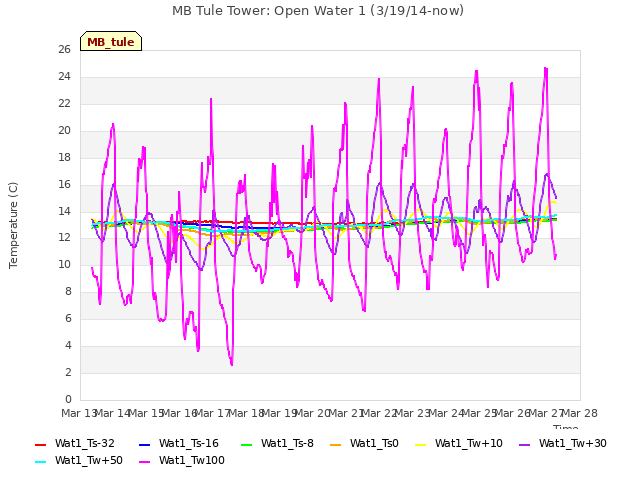Click the blue Wat1_Ts-16 legend swatch
This screenshot has height=480, width=640.
tap(144, 444)
